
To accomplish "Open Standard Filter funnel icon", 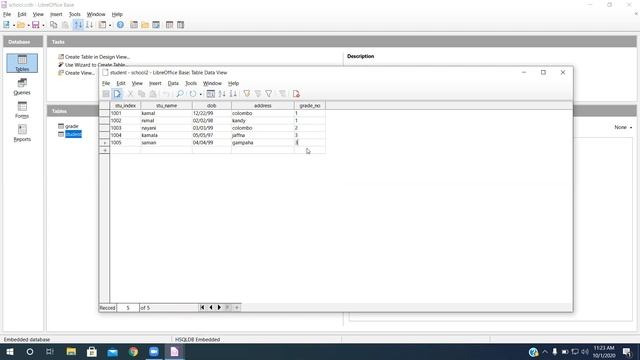I will click(269, 94).
